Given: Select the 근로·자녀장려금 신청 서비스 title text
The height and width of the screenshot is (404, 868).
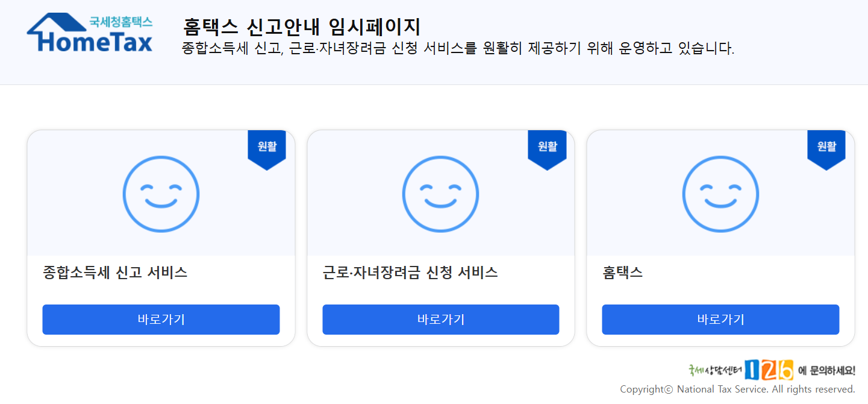Looking at the screenshot, I should (x=410, y=273).
